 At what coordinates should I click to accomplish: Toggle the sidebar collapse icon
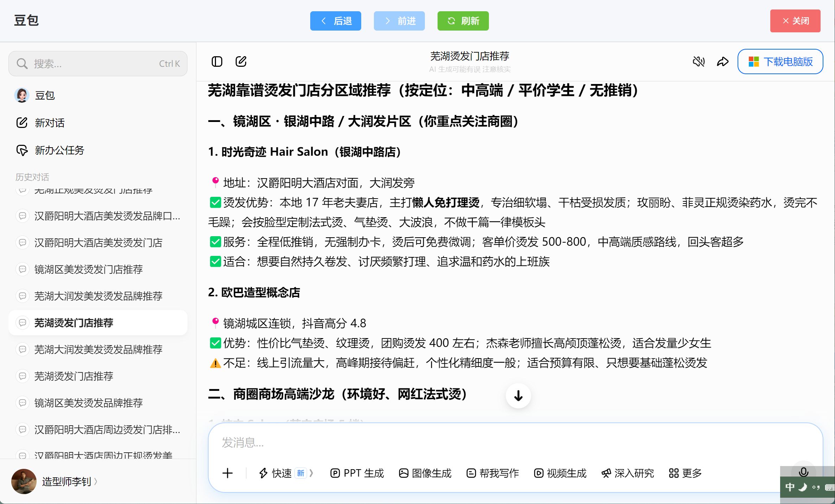217,62
